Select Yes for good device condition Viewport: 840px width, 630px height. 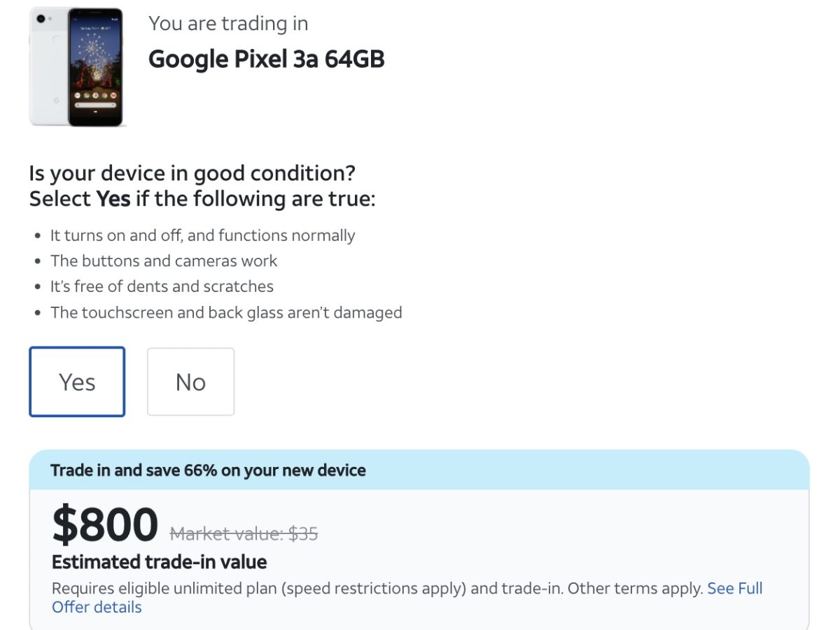(77, 382)
